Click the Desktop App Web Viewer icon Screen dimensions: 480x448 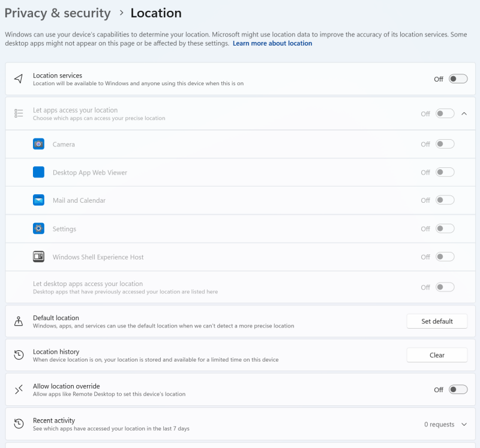point(38,172)
